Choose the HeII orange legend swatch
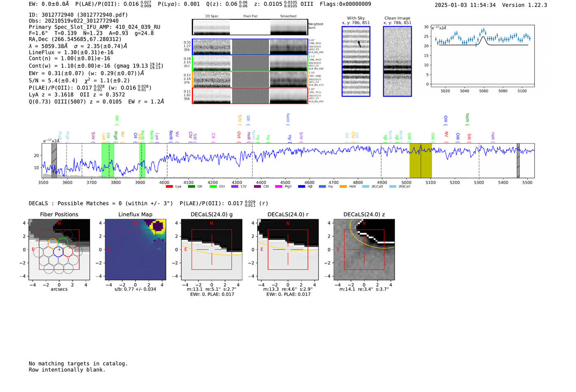Screen dimensions: 576x392 click(343, 187)
